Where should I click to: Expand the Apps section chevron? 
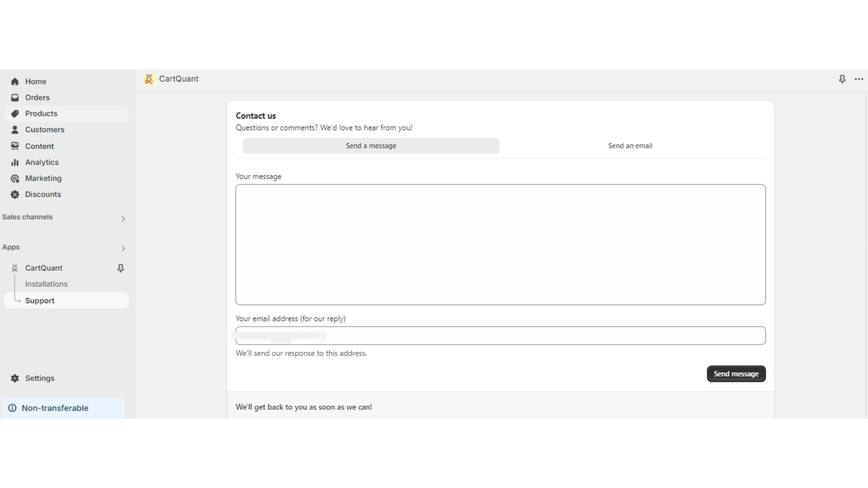click(x=123, y=248)
